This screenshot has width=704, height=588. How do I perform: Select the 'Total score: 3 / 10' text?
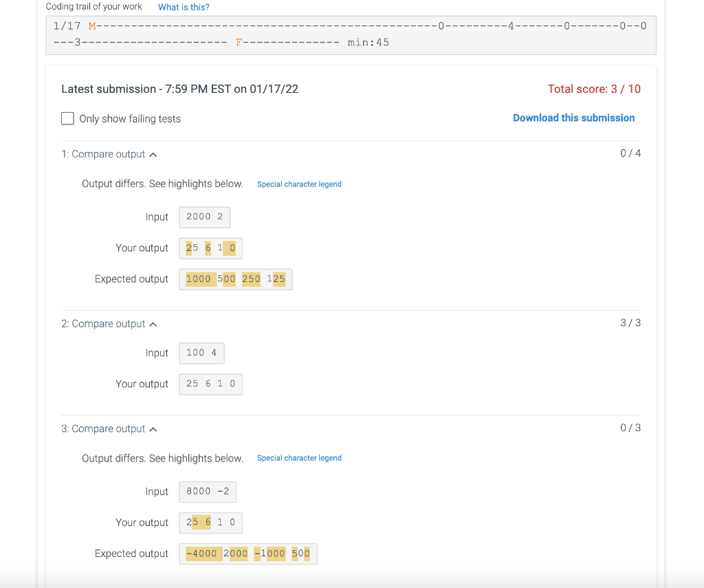pos(593,89)
